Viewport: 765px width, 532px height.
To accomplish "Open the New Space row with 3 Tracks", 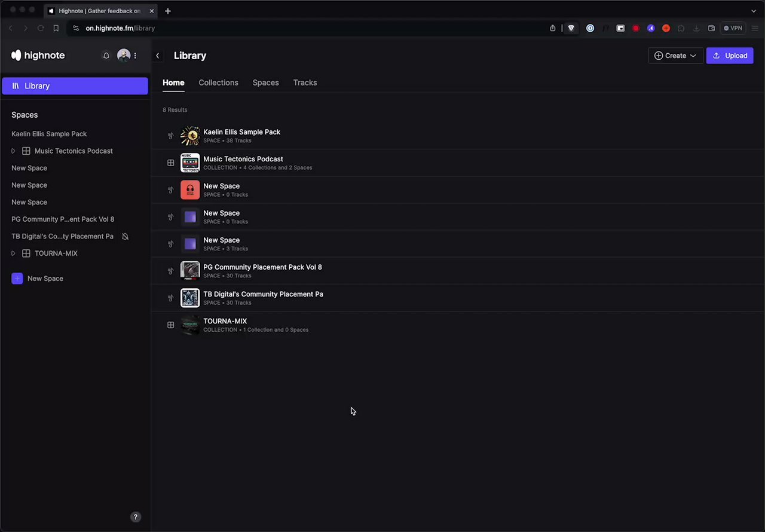I will (x=458, y=244).
